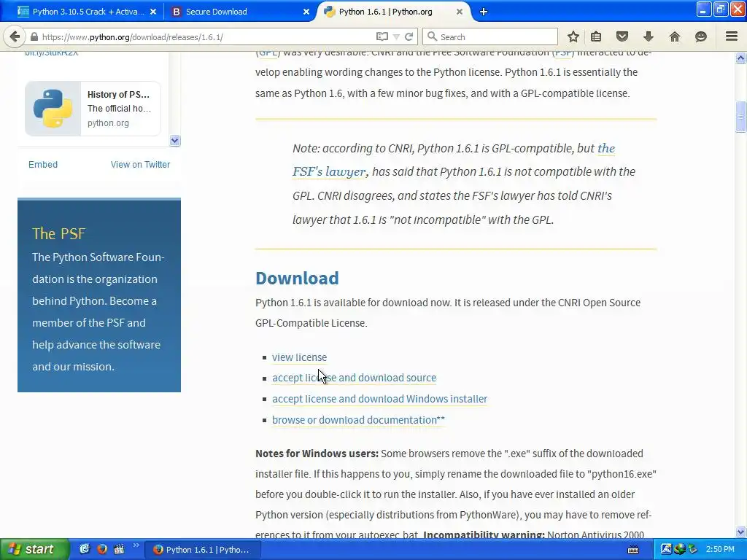Viewport: 747px width, 560px height.
Task: Bookmark this page with the star icon
Action: point(573,36)
